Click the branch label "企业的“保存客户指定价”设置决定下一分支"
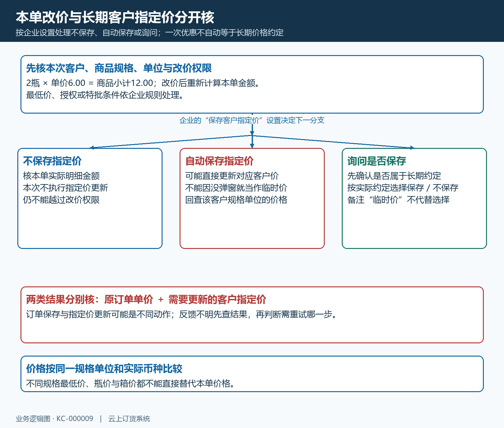The width and height of the screenshot is (504, 428). (x=252, y=120)
